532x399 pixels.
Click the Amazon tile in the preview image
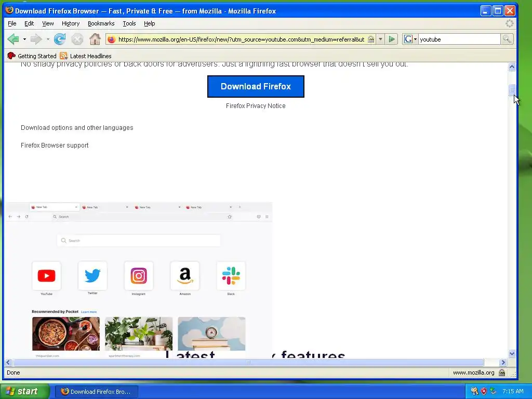click(x=185, y=276)
